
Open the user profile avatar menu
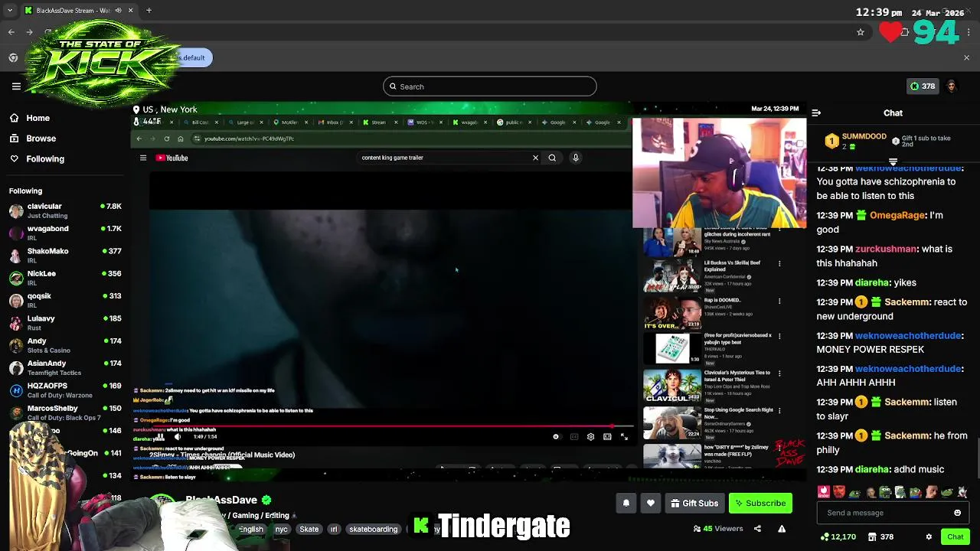952,86
